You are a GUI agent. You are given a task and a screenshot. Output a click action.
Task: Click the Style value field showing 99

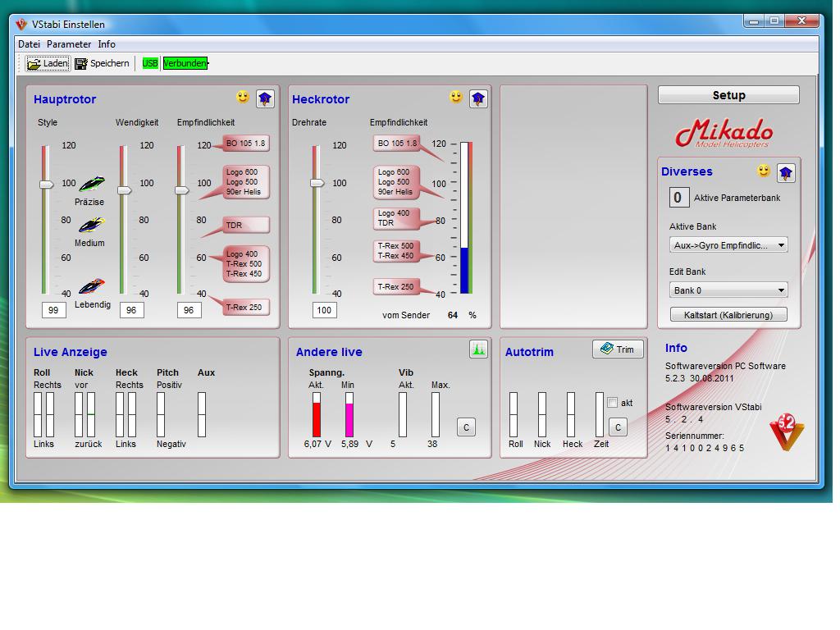[53, 309]
